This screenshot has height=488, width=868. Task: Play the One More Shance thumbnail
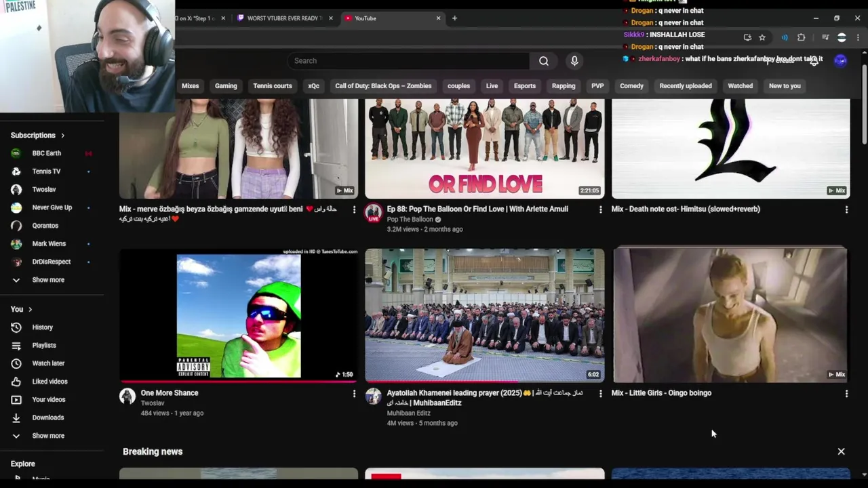[239, 315]
